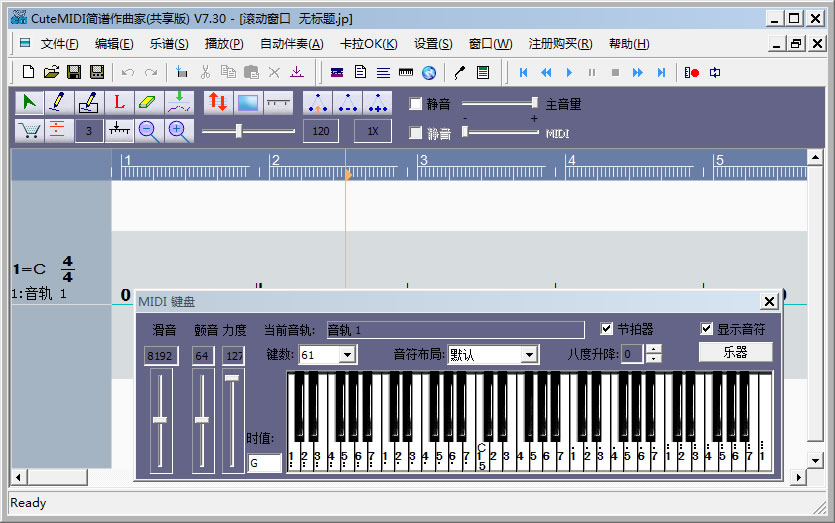Viewport: 835px width, 523px height.
Task: Click the 1X speed box
Action: click(x=373, y=131)
